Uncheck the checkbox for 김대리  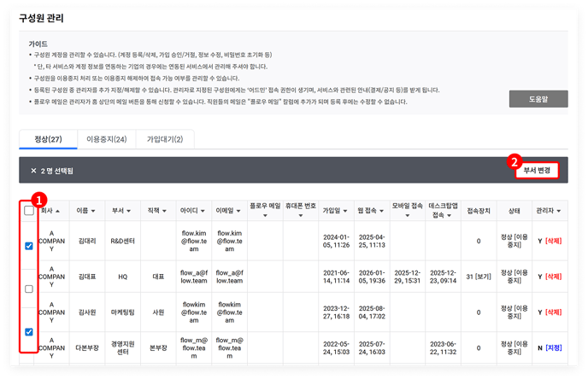[x=28, y=247]
